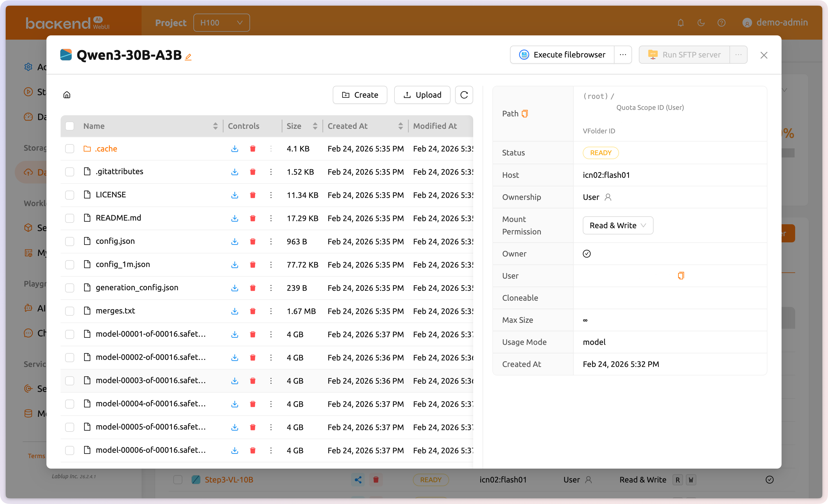This screenshot has width=828, height=504.
Task: Delete config.json with the trash icon
Action: [253, 241]
